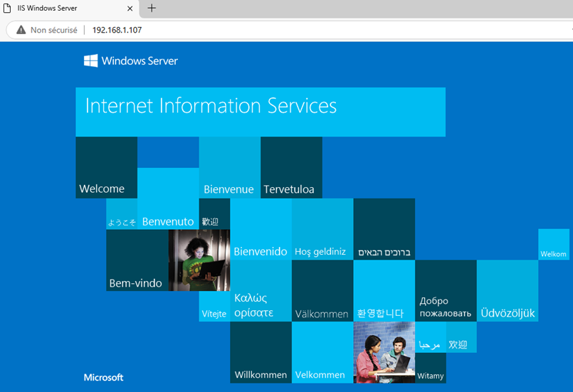Image resolution: width=573 pixels, height=392 pixels.
Task: Open a new browser tab with plus
Action: pos(152,8)
